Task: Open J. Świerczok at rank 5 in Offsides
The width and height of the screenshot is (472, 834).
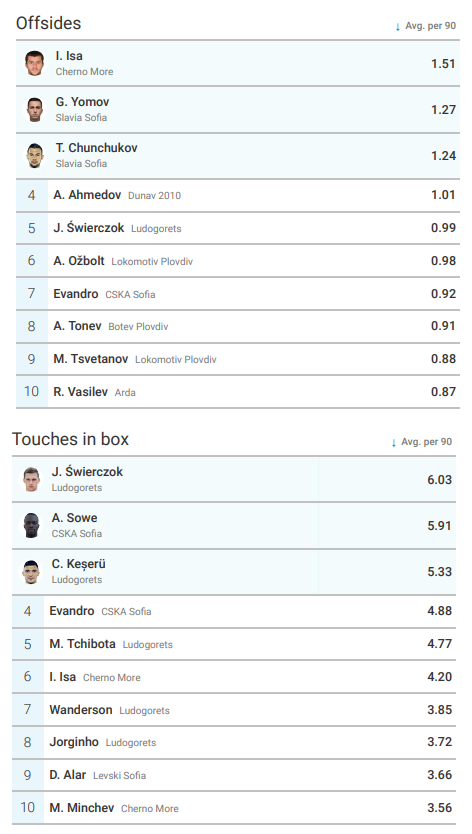Action: [x=89, y=228]
